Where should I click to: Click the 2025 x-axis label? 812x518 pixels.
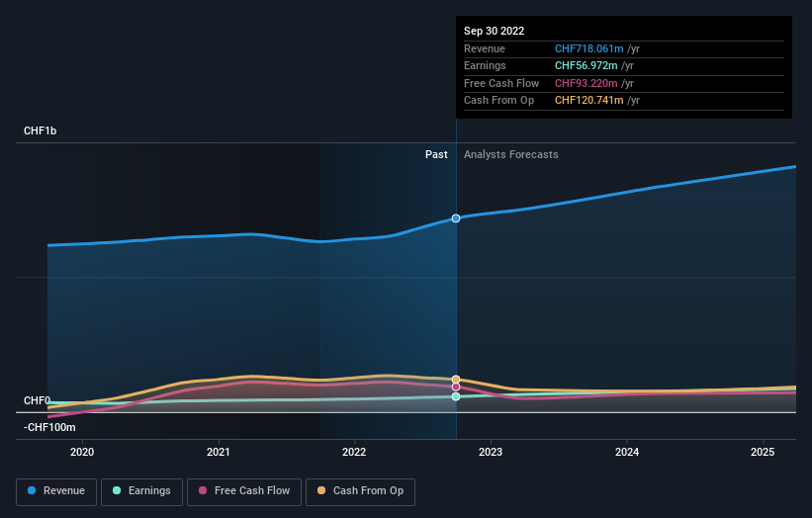tap(763, 452)
